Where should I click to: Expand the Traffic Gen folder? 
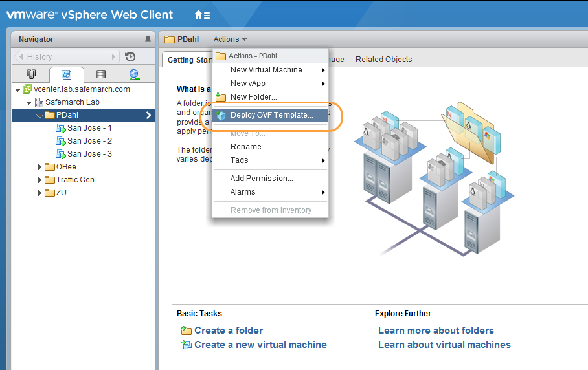tap(40, 180)
